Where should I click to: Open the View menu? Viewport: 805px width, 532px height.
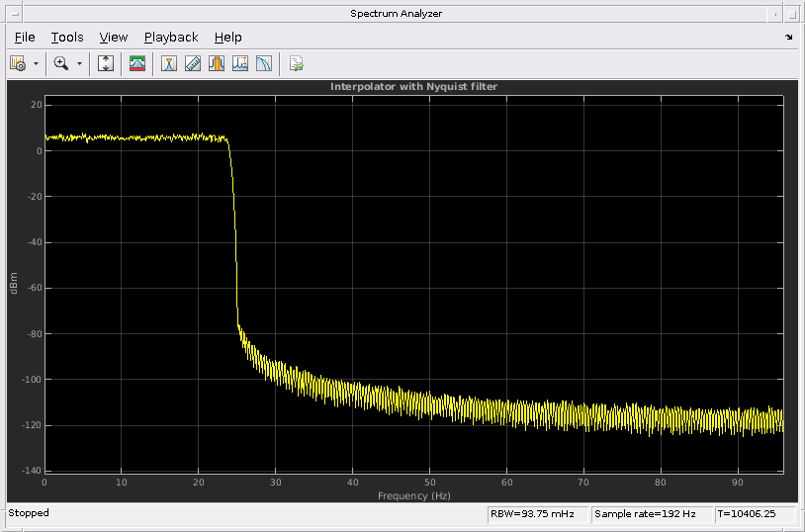114,37
